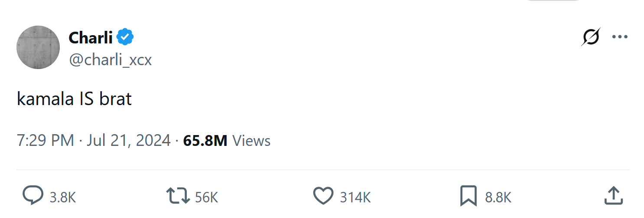Click the blue verified checkmark badge
The image size is (644, 218).
tap(125, 38)
